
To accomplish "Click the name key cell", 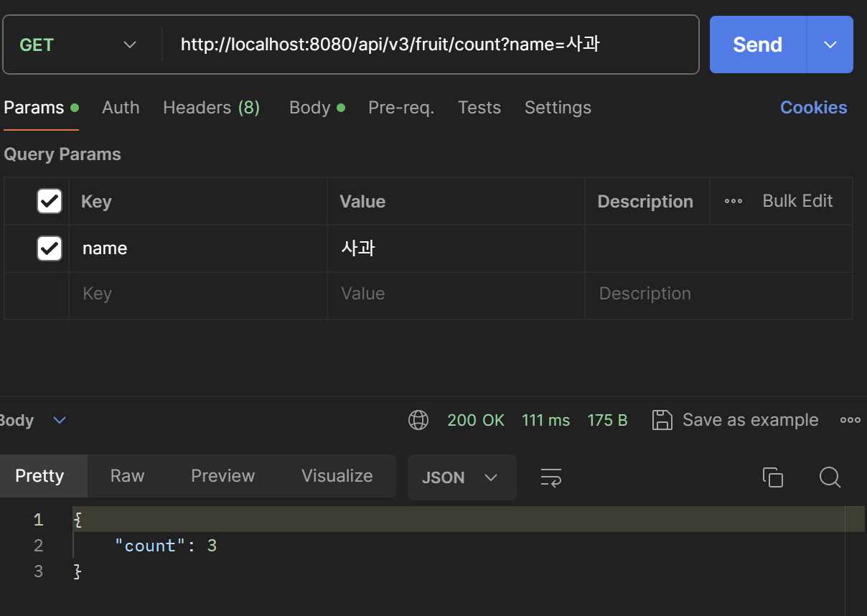I will (x=198, y=248).
